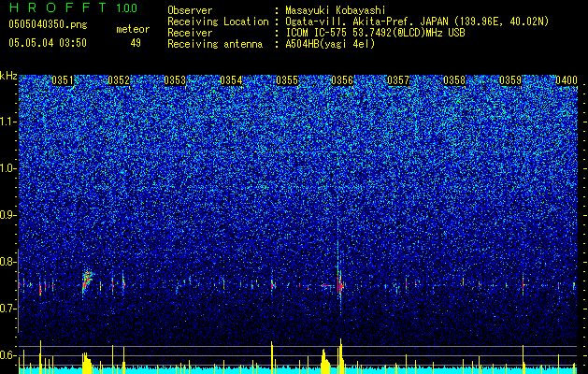Click the 1.1 kHz axis label
Screen dimensions: 588x374
tap(8, 122)
